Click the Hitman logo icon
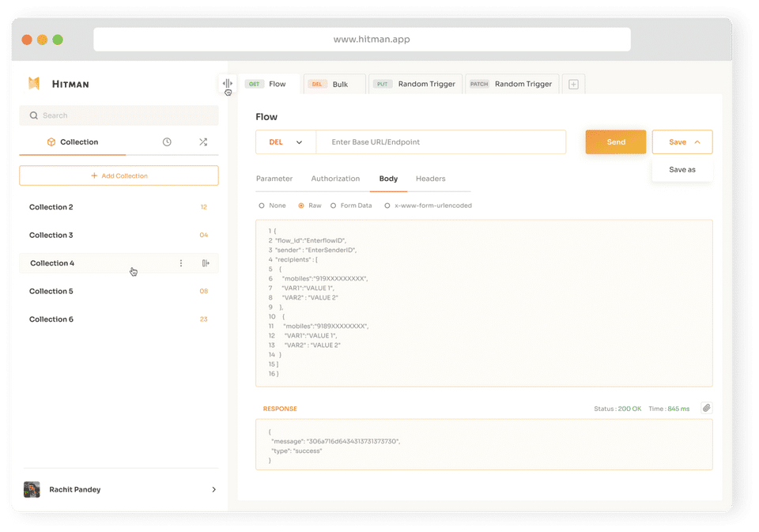This screenshot has height=532, width=759. pyautogui.click(x=34, y=83)
